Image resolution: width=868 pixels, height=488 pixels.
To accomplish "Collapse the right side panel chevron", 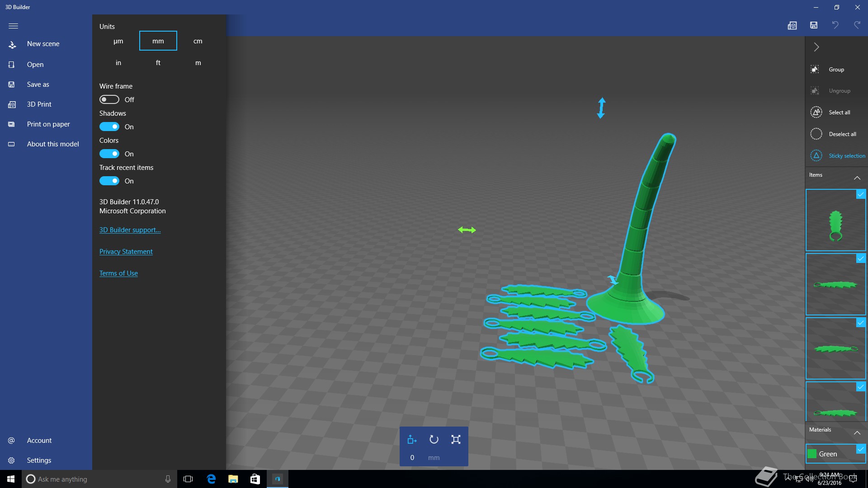I will click(816, 47).
